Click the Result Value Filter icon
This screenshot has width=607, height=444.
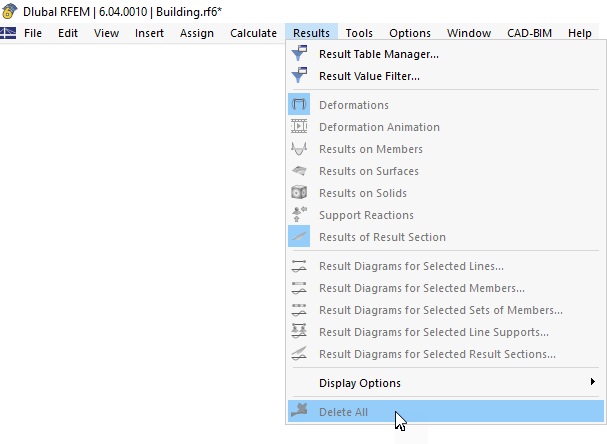tap(299, 76)
